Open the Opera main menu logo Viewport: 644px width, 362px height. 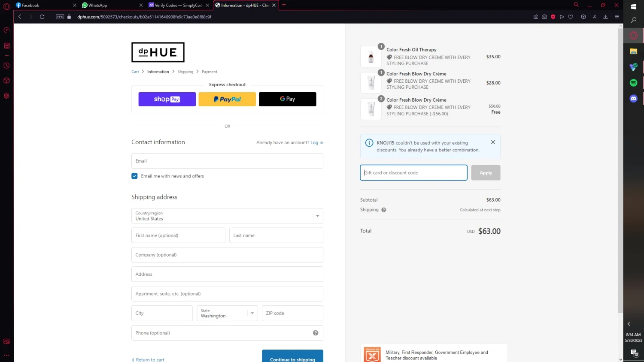coord(6,6)
